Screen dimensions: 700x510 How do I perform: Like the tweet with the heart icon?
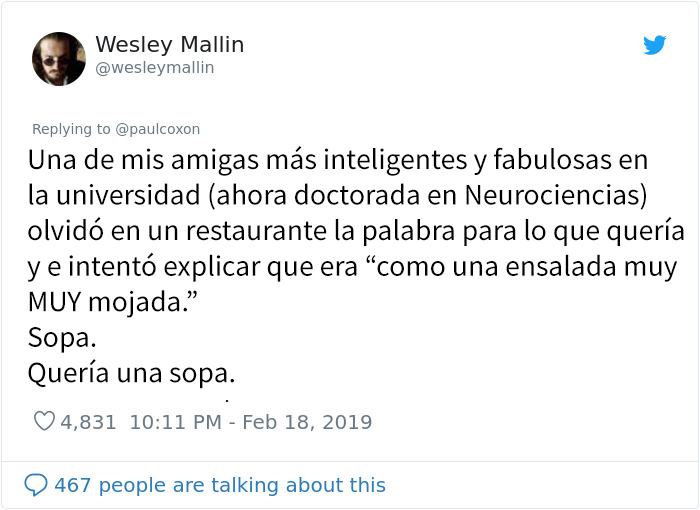[44, 421]
